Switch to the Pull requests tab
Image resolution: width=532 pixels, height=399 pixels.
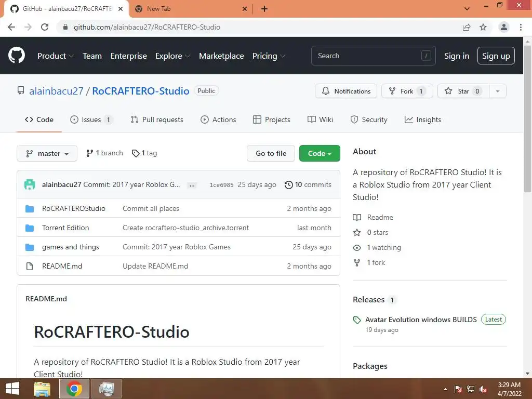click(x=157, y=119)
